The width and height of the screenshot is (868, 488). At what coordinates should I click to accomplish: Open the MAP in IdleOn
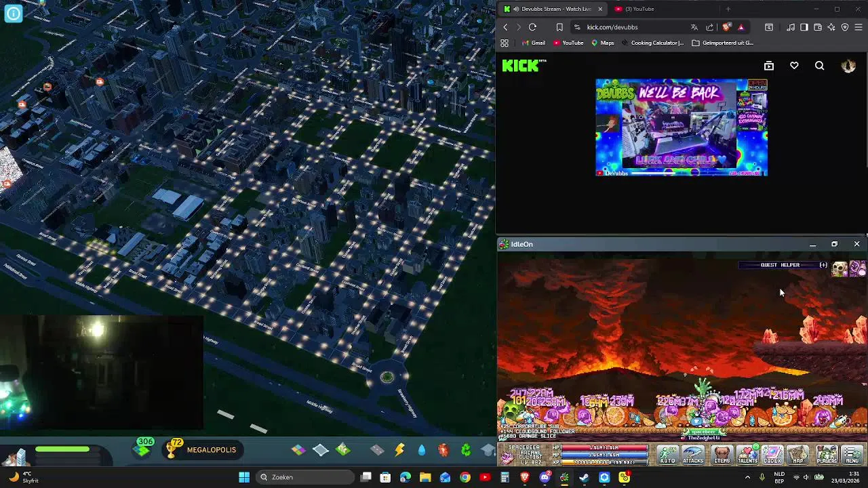(x=798, y=455)
